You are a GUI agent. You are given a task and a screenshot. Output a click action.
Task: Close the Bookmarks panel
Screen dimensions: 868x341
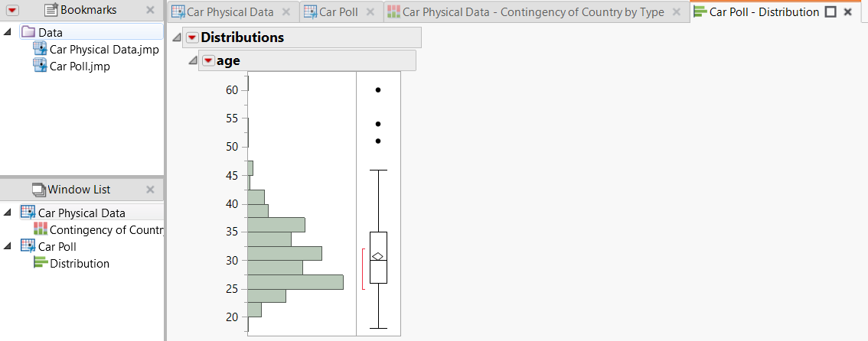tap(150, 10)
